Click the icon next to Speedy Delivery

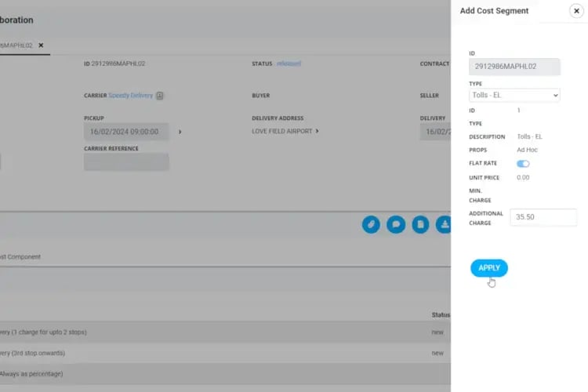point(160,96)
